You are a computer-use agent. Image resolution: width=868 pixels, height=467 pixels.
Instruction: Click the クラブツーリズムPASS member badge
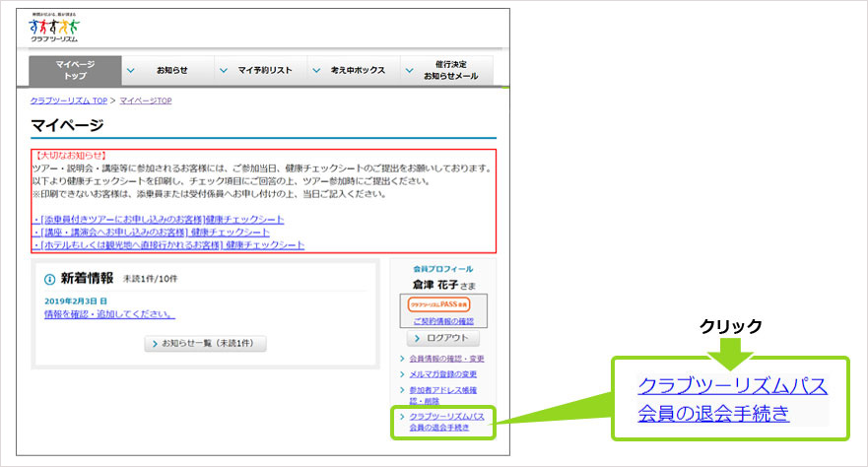click(x=442, y=304)
